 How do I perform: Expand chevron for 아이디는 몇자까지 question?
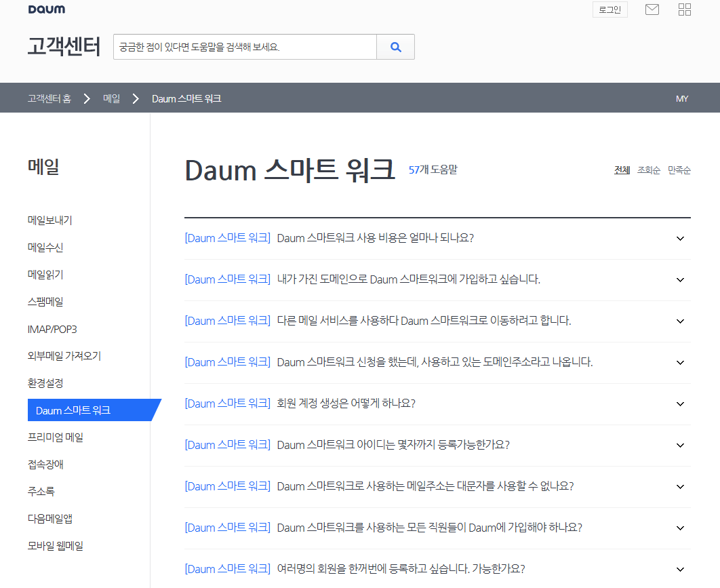click(680, 445)
